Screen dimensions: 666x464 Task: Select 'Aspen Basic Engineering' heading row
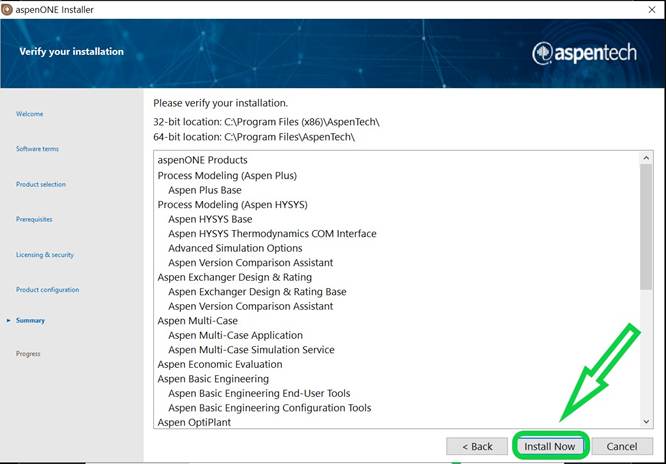(x=213, y=379)
